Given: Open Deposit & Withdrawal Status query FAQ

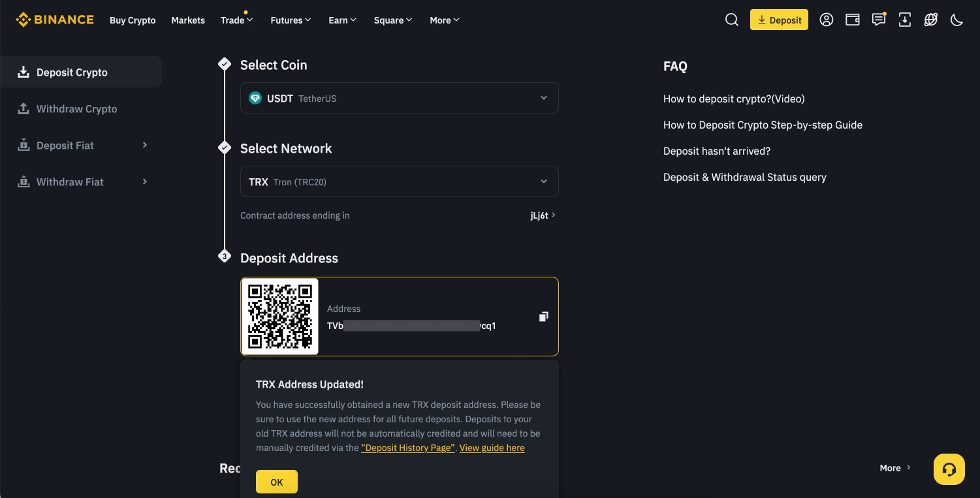Looking at the screenshot, I should click(x=745, y=177).
